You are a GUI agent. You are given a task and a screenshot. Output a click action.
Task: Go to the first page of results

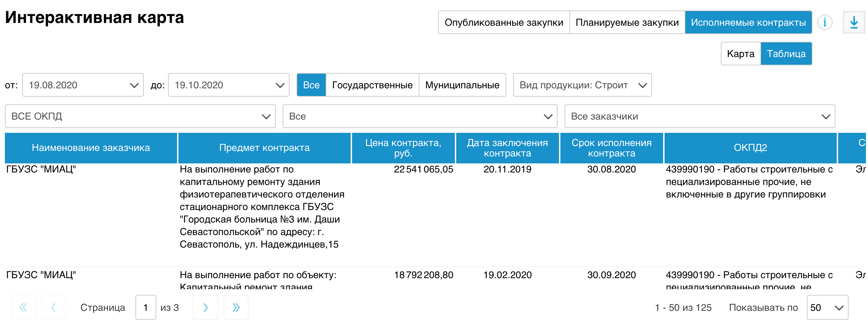pyautogui.click(x=24, y=307)
